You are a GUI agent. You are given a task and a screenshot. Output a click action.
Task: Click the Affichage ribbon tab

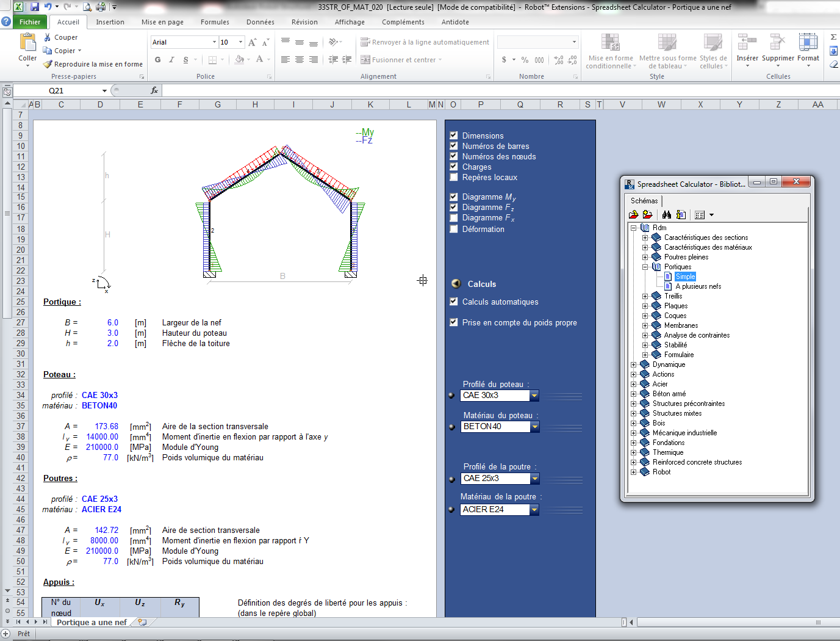point(350,22)
